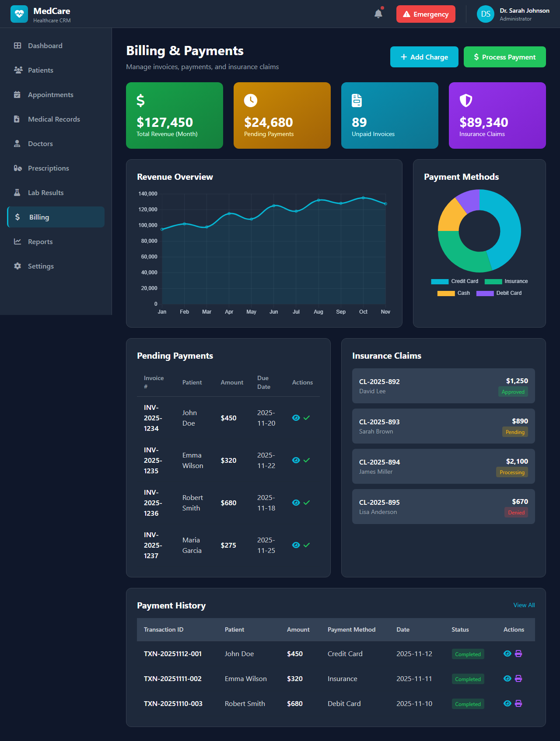Click the Add Charge button

point(424,57)
